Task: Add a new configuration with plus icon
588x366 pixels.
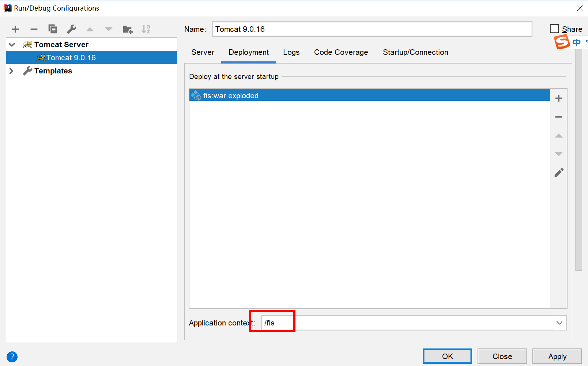Action: click(x=15, y=29)
